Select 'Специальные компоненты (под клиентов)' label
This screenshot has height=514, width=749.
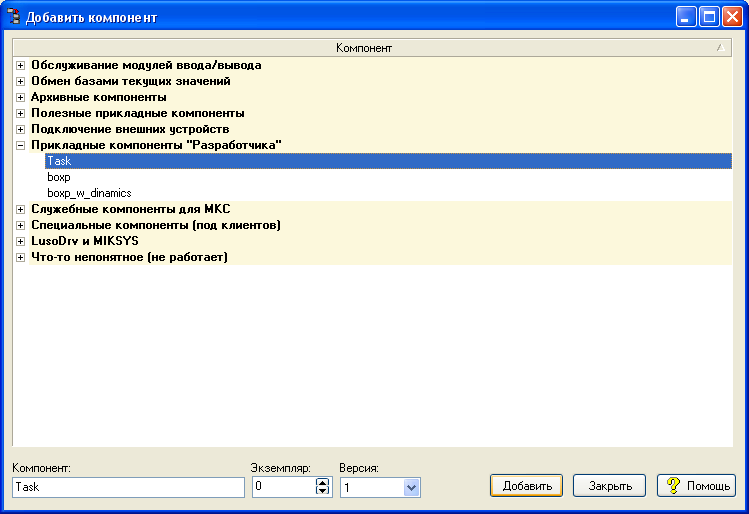pyautogui.click(x=156, y=225)
